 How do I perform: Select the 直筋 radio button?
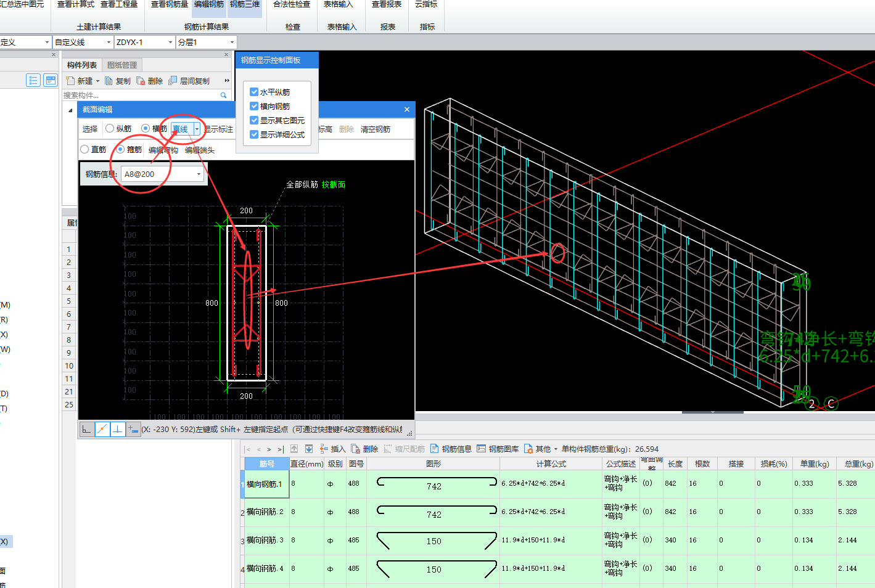[84, 149]
